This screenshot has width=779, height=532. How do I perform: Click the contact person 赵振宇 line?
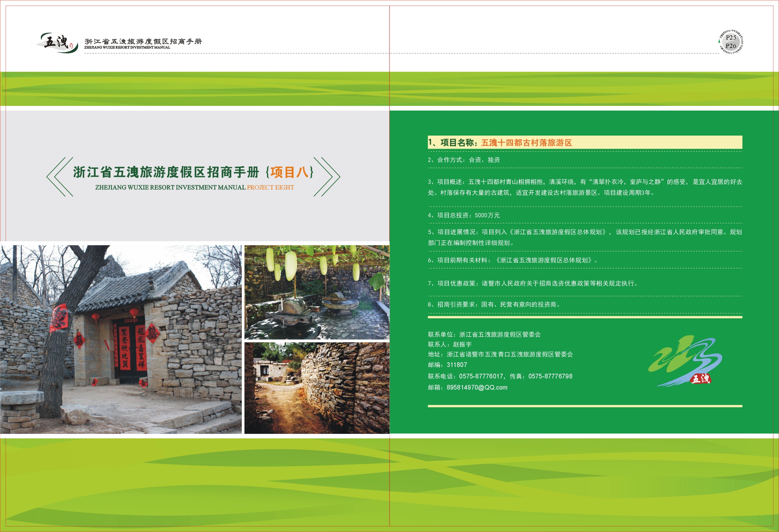point(450,344)
